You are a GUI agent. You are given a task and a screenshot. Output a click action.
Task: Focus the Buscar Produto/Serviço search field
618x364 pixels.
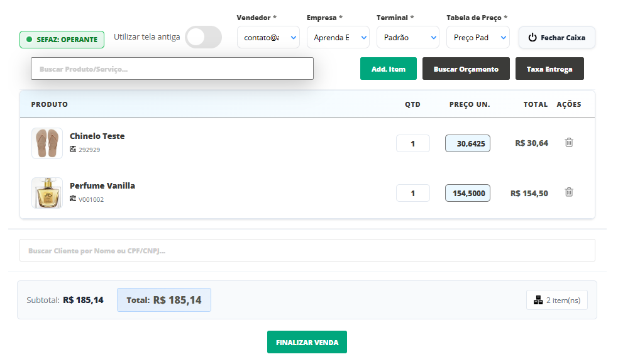[172, 69]
